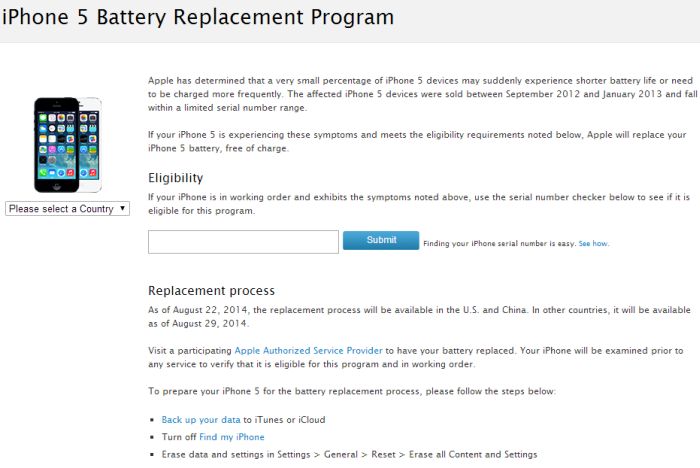Click the serial number input field
Screen dimensions: 700x468
(243, 242)
